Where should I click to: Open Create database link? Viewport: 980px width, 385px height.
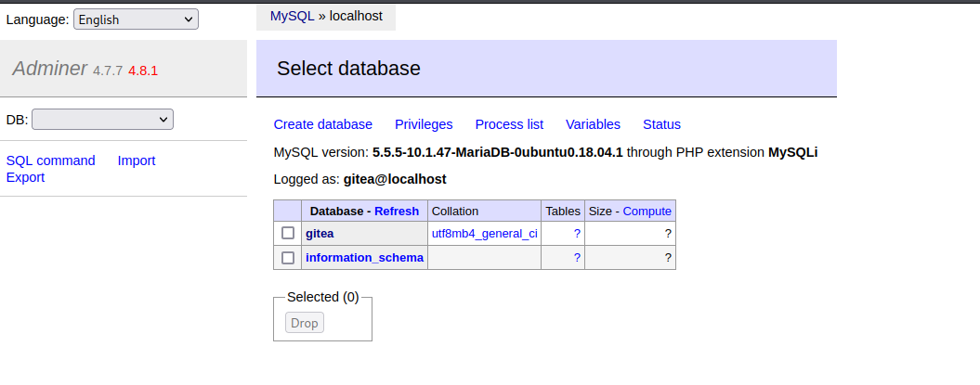click(322, 124)
